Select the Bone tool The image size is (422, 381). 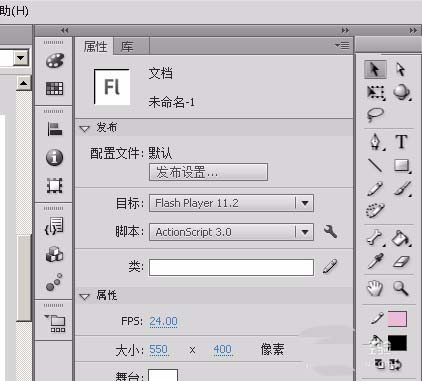pyautogui.click(x=375, y=238)
